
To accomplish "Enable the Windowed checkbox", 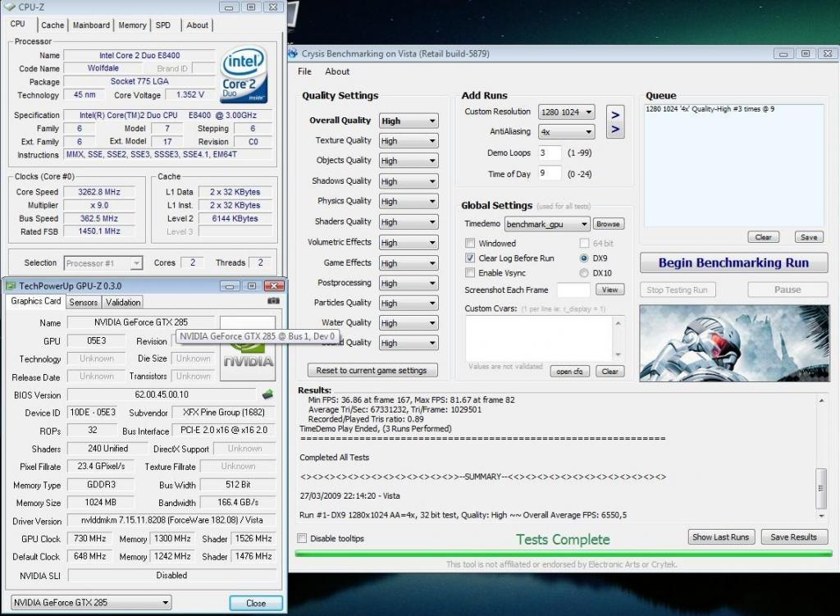I will 470,243.
